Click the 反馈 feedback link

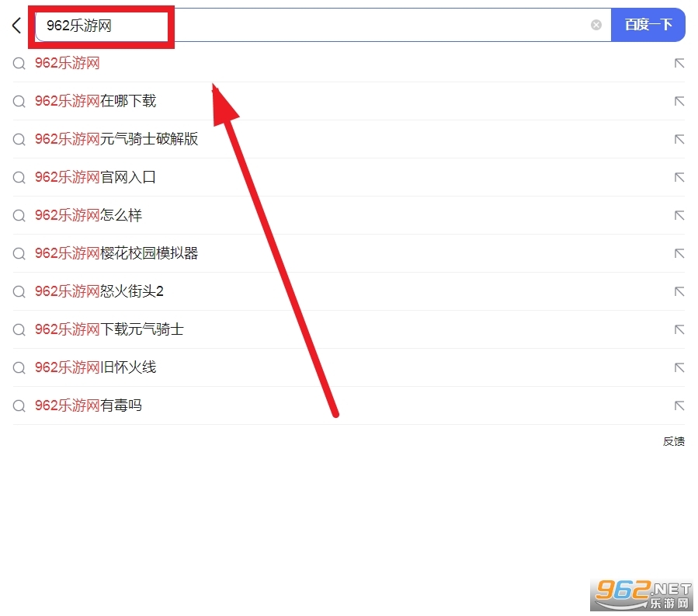coord(673,441)
